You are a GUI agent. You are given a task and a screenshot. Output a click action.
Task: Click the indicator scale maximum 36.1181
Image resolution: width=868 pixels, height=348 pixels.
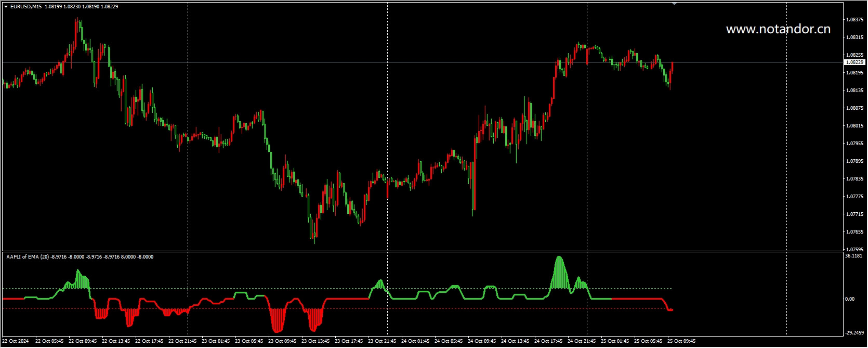pyautogui.click(x=853, y=256)
